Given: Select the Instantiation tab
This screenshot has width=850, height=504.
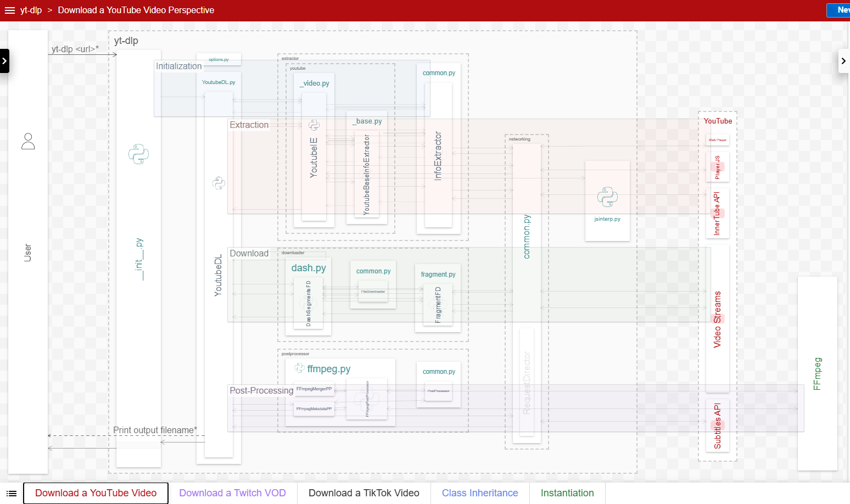Looking at the screenshot, I should tap(567, 493).
